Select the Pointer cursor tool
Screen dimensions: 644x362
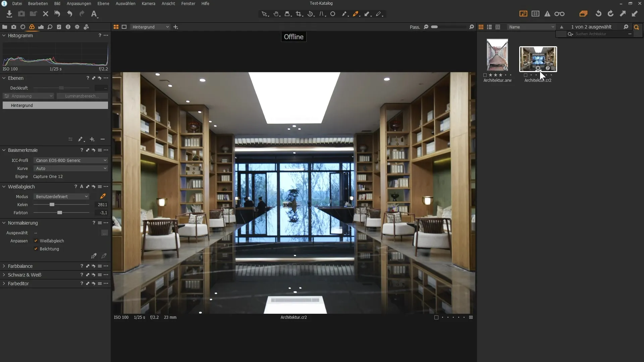[265, 14]
